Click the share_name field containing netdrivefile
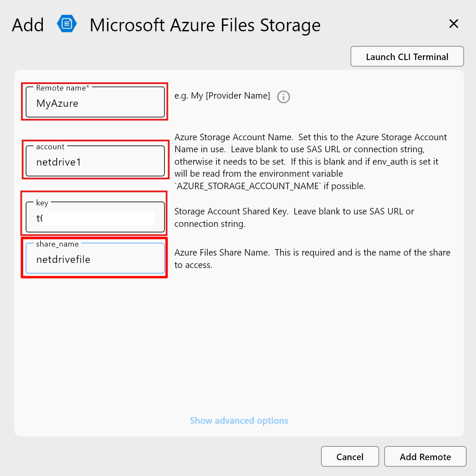Screen dimensions: 476x476 pos(95,259)
